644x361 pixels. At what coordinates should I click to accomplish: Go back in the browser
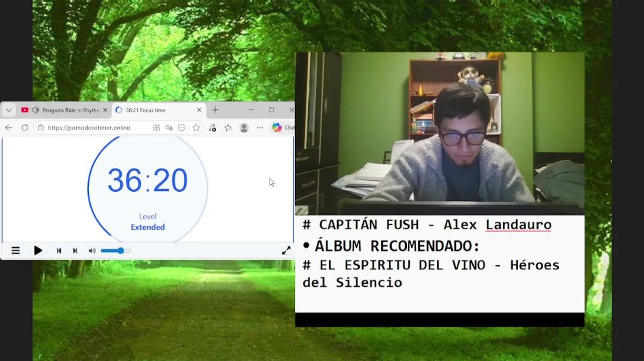[x=9, y=128]
